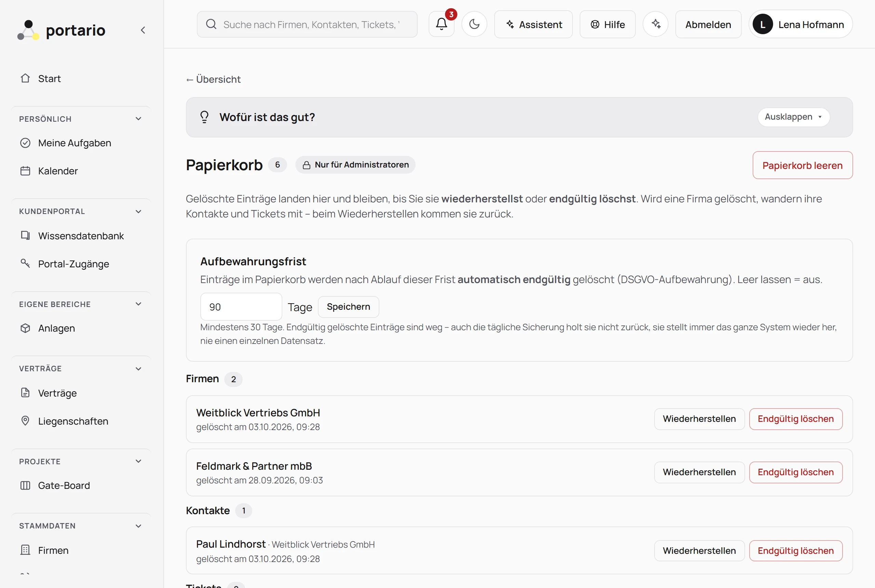Save the retention period with Speichern
The width and height of the screenshot is (875, 588).
click(348, 307)
